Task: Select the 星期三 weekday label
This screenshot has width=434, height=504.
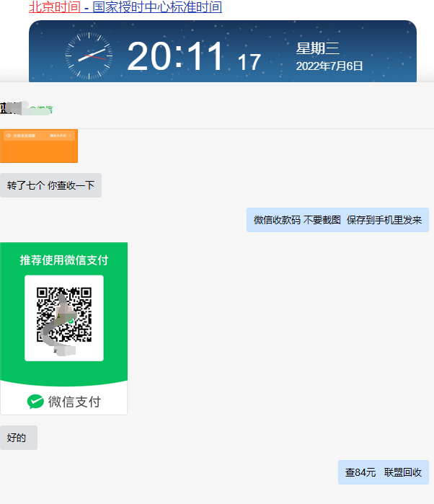Action: tap(317, 49)
